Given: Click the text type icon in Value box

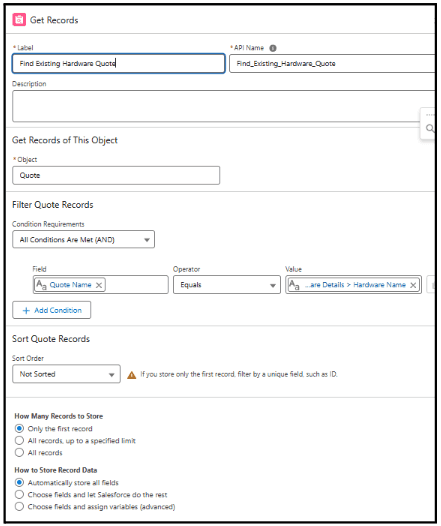Looking at the screenshot, I should point(294,285).
